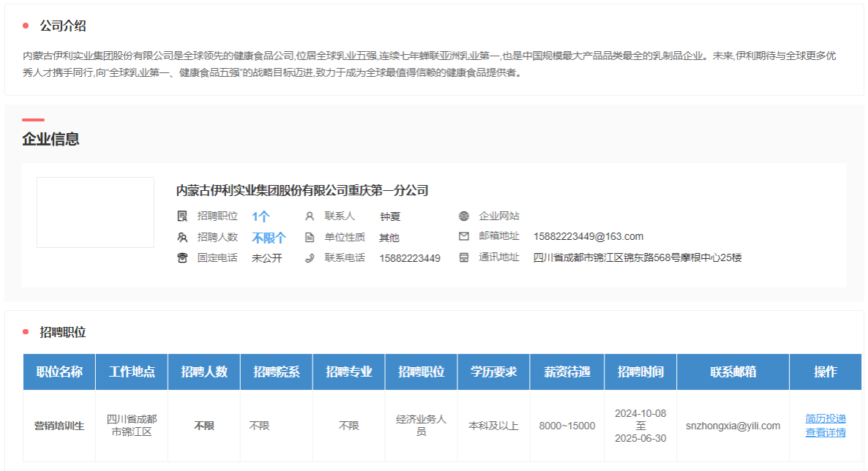The image size is (868, 471).
Task: Click the company name 内蒙古伊利实业集团股份有限公司重庆第一分公司
Action: (x=302, y=191)
